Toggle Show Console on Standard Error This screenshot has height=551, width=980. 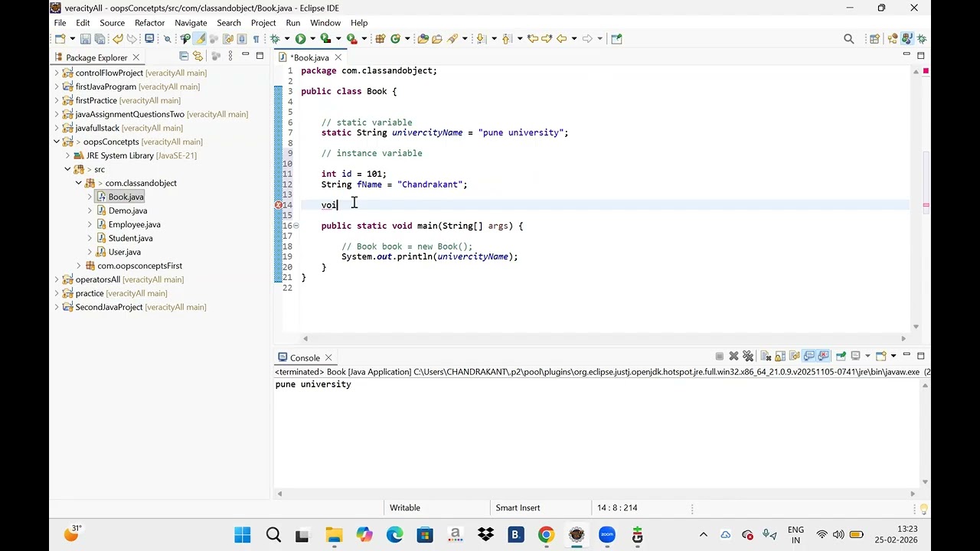click(823, 356)
